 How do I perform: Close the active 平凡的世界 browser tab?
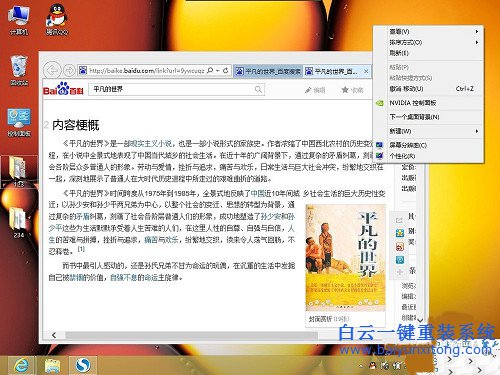coord(366,71)
